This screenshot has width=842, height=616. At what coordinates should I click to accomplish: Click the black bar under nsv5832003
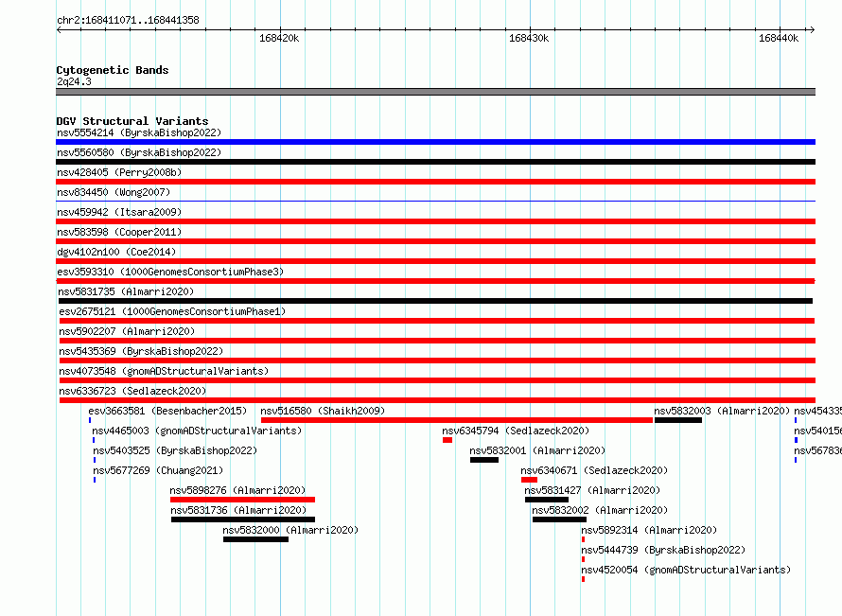(678, 420)
